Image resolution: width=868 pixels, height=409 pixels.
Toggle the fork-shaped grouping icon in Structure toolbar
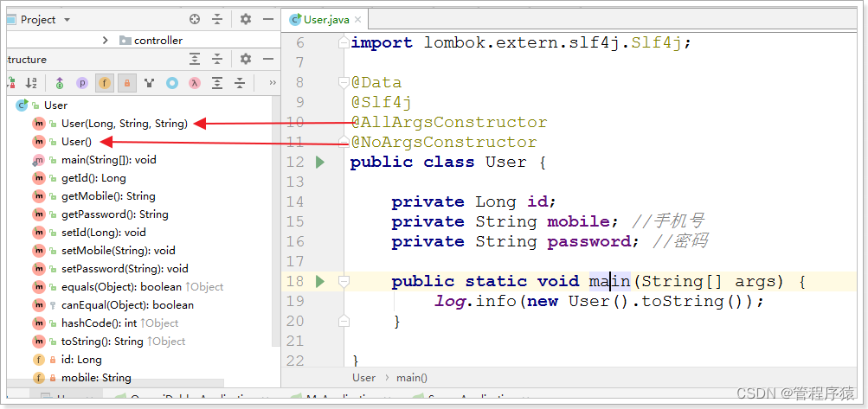tap(149, 83)
